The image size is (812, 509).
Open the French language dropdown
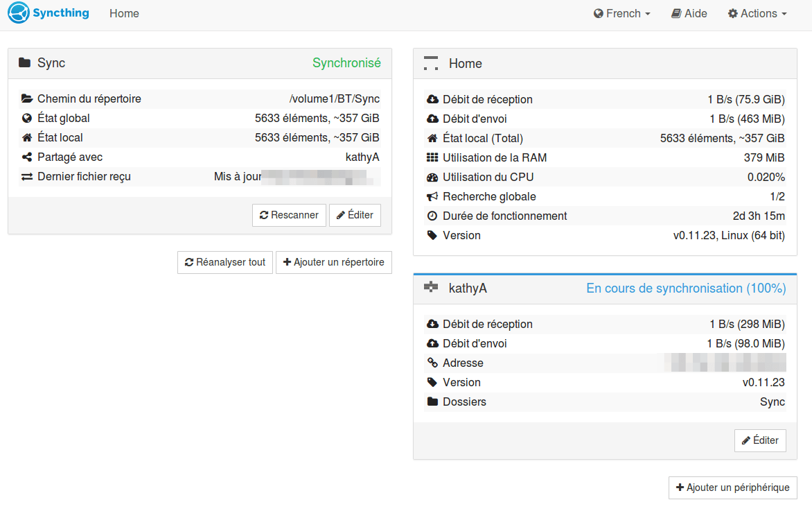pyautogui.click(x=622, y=13)
